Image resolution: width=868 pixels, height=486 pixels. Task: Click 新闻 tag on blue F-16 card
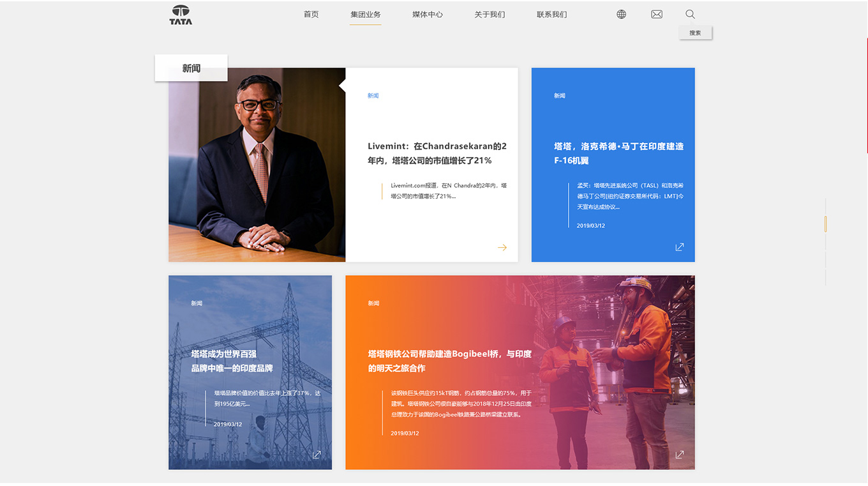(560, 96)
